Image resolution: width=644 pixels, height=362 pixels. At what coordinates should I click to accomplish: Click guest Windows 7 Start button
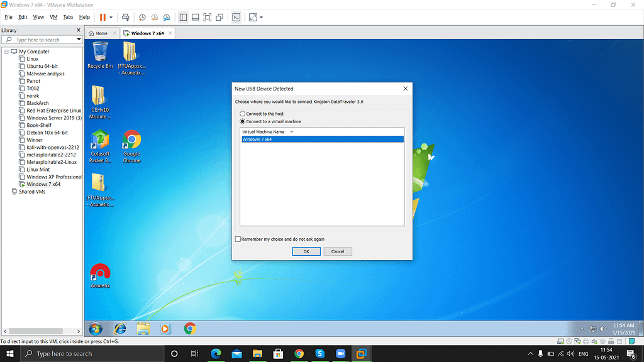[96, 329]
